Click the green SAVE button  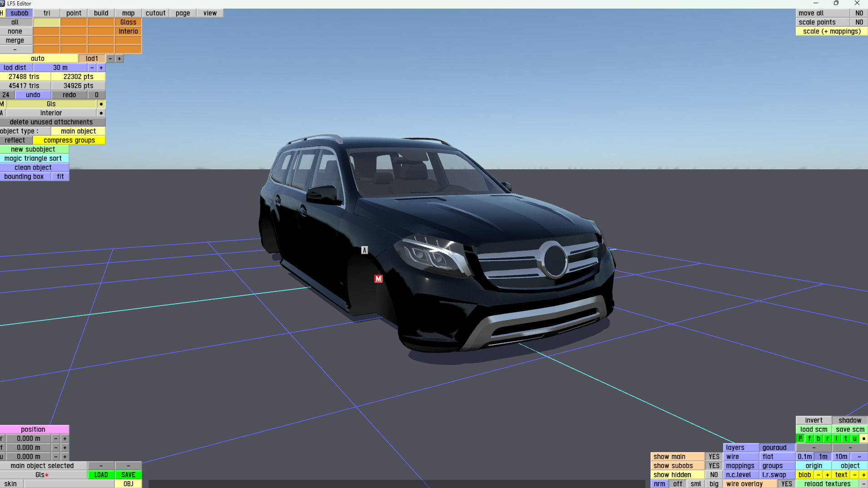pos(128,475)
